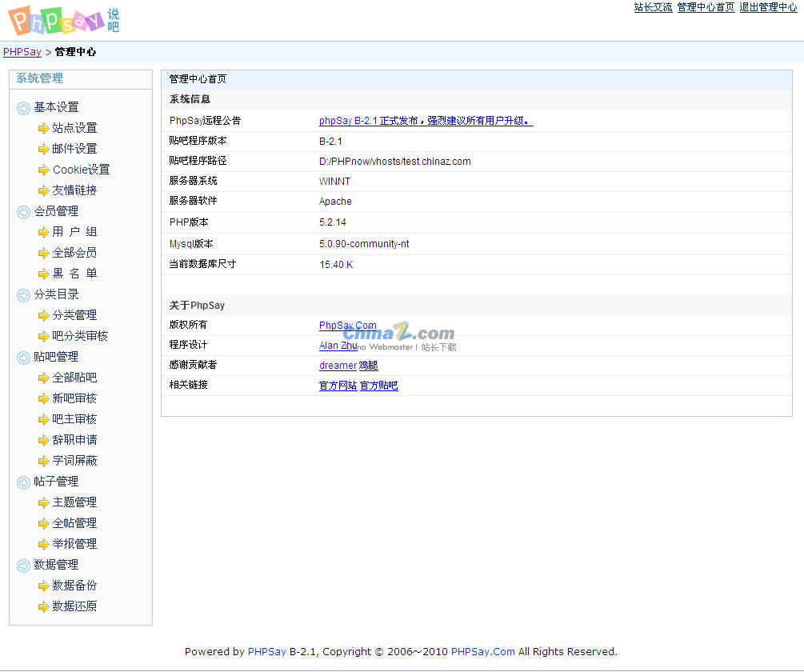The image size is (804, 672).
Task: Click the PHPSay logo image
Action: point(63,21)
